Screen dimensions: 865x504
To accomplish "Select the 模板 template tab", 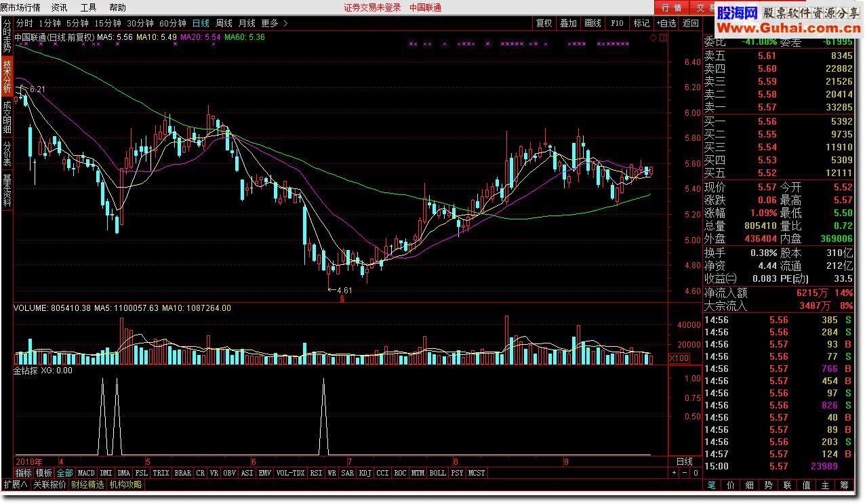I will pos(44,473).
